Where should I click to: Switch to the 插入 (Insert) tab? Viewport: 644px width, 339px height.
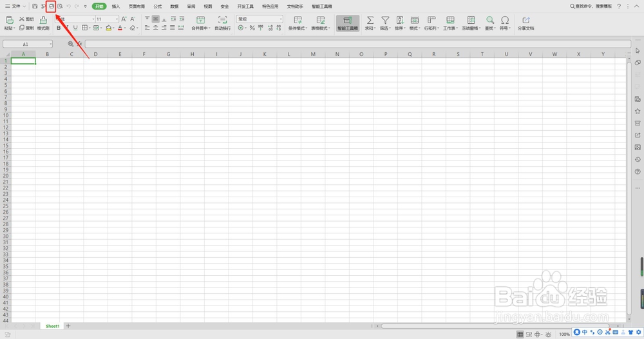pos(116,6)
